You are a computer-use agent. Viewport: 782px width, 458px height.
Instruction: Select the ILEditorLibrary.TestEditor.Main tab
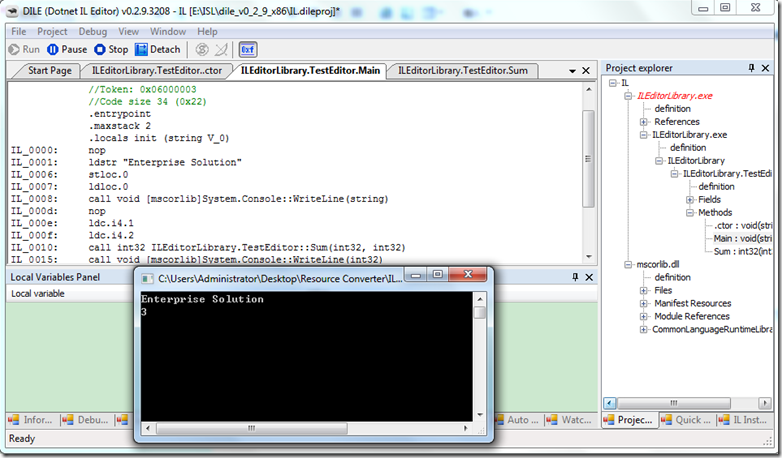[x=310, y=70]
